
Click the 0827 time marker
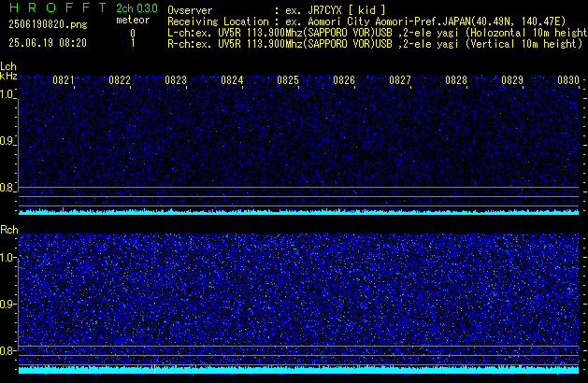(400, 80)
